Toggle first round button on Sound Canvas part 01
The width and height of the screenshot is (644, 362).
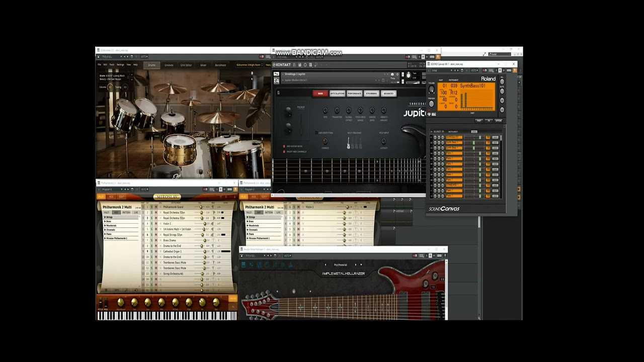point(435,137)
